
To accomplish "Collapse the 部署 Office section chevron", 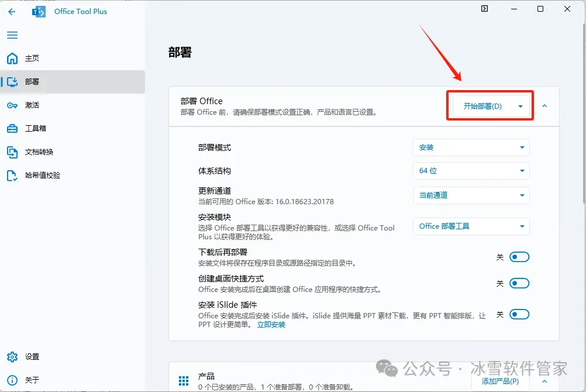I will pos(544,106).
